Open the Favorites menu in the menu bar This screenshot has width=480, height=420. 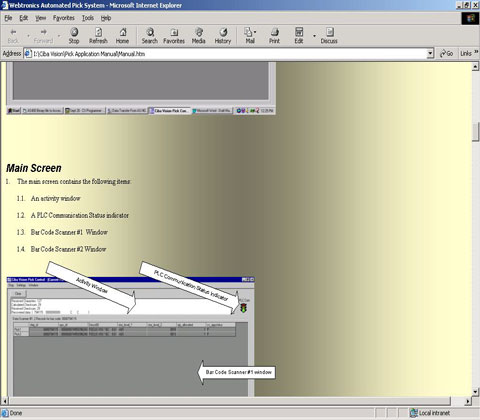pos(63,18)
